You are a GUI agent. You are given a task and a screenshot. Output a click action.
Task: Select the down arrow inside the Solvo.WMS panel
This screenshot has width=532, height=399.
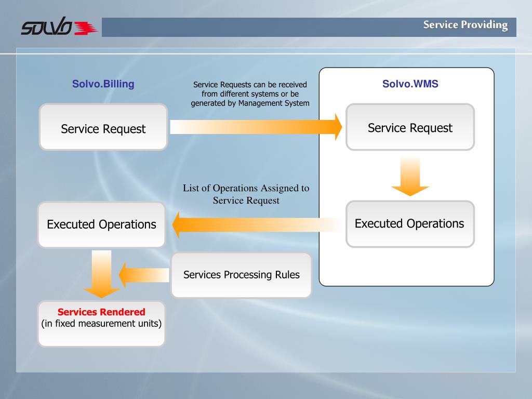[410, 177]
